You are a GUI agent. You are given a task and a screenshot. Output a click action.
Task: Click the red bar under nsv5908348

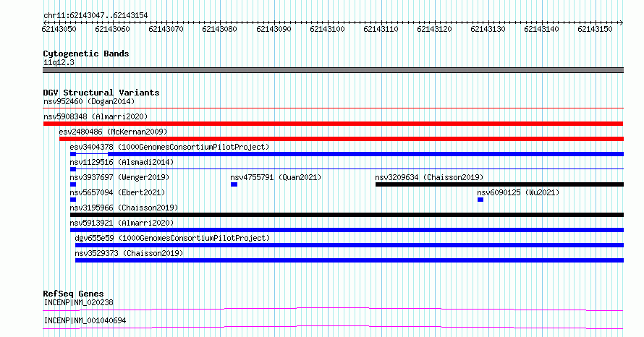[x=333, y=124]
